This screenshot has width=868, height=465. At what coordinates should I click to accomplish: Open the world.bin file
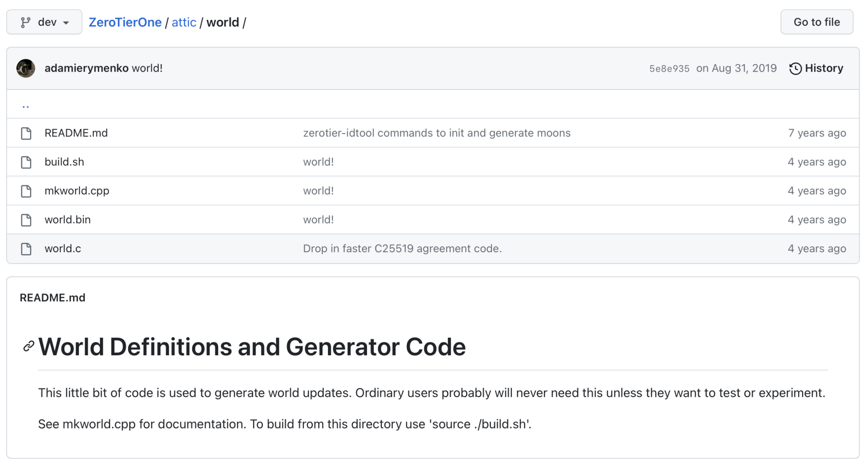coord(67,220)
